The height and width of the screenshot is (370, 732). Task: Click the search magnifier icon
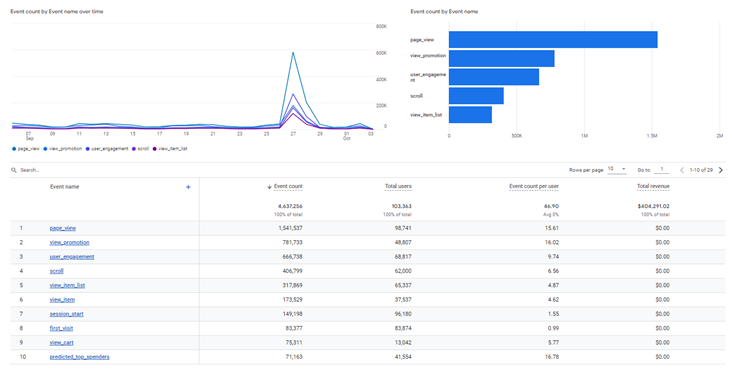pyautogui.click(x=14, y=170)
